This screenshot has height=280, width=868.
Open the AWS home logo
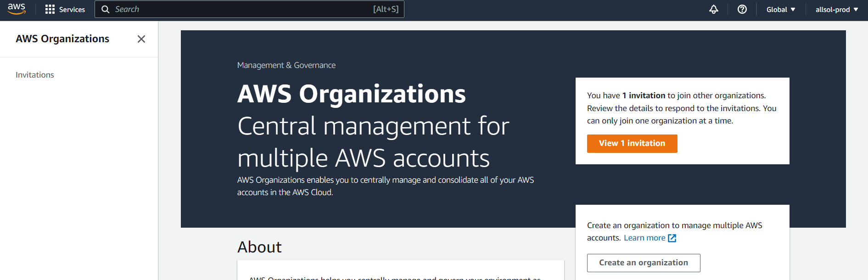click(x=17, y=9)
